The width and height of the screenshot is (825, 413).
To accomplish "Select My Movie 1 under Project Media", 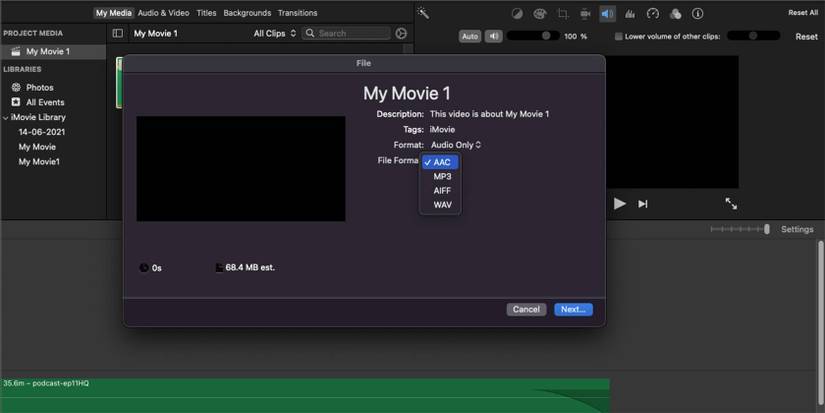I will [53, 52].
